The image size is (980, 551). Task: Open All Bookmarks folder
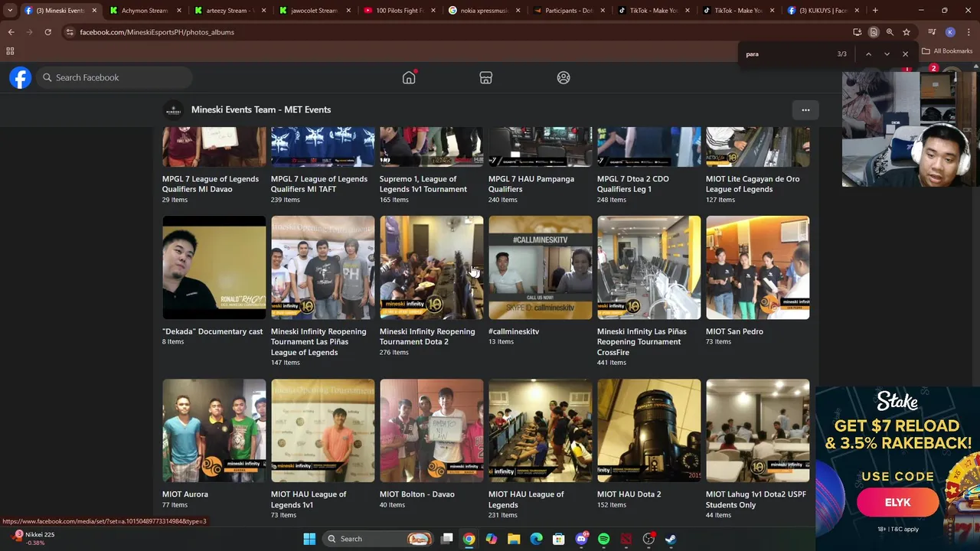(x=947, y=51)
